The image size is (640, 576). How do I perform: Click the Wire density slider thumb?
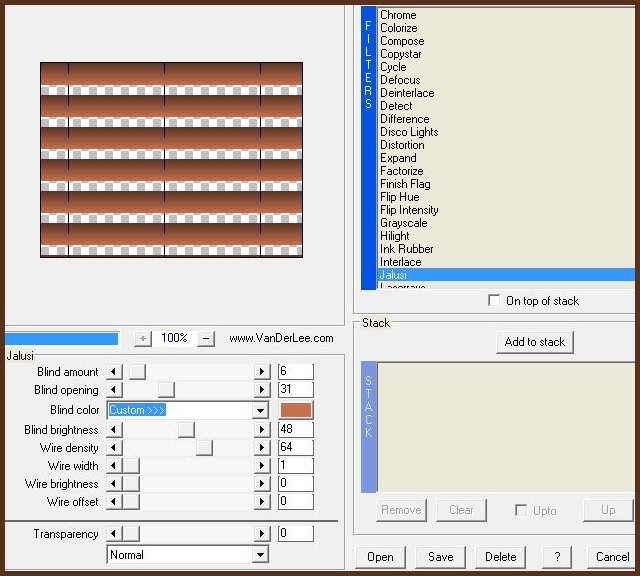point(204,447)
